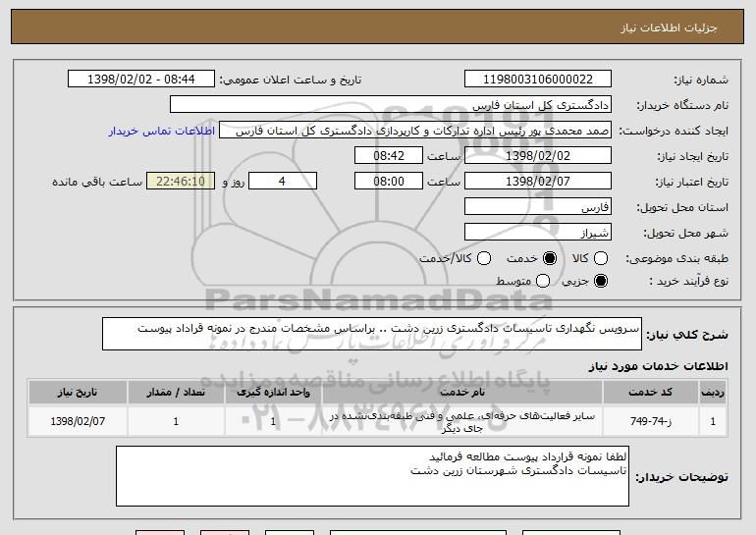Click the شرح کلی نیاز description text box

[x=372, y=334]
